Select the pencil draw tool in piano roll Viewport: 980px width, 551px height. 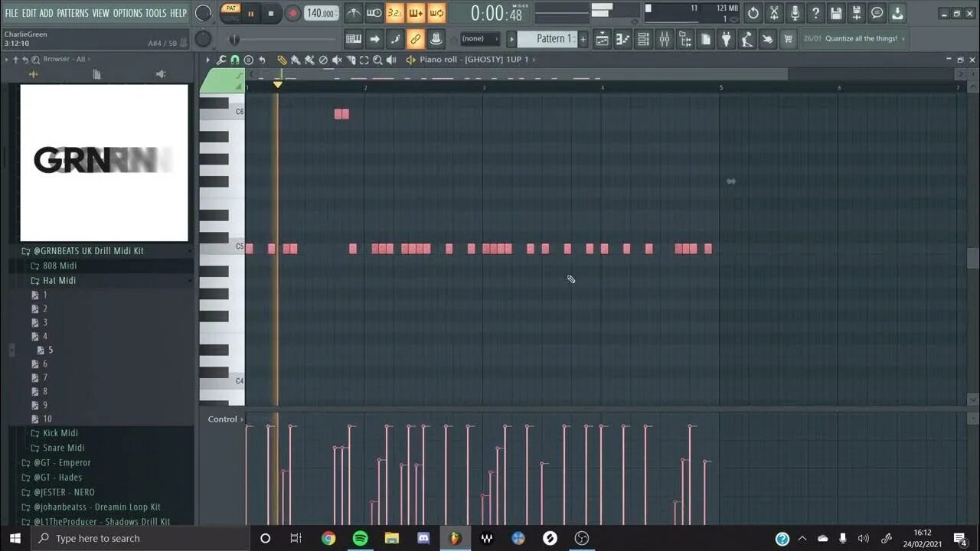[x=283, y=59]
